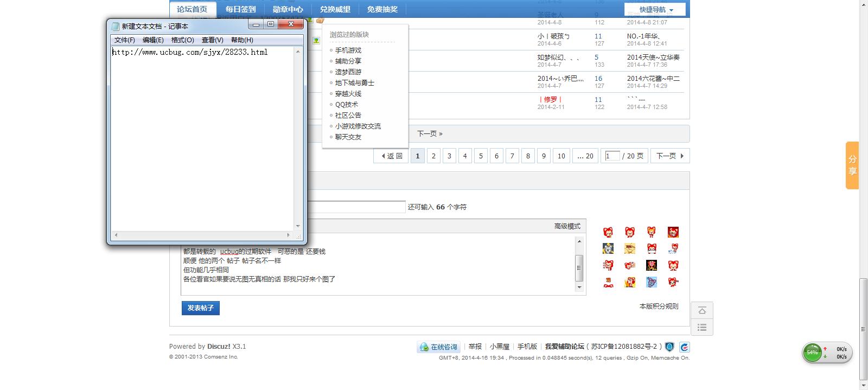868x390 pixels.
Task: Open the 编辑(E) menu in Notepad
Action: 153,40
